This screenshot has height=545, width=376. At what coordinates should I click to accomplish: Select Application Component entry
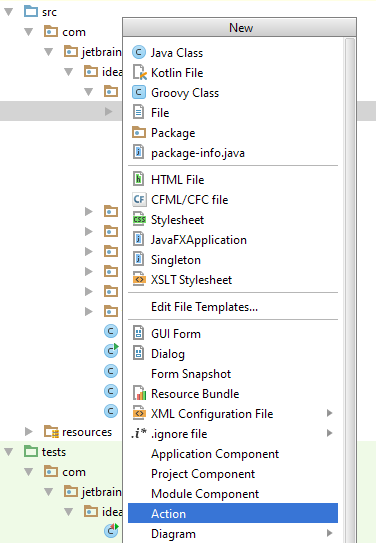(x=233, y=454)
